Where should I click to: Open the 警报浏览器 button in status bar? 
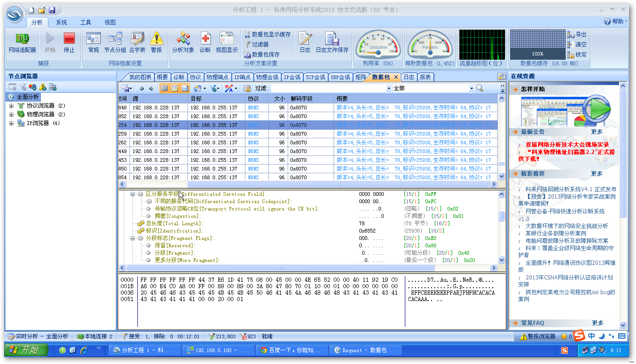click(x=537, y=336)
